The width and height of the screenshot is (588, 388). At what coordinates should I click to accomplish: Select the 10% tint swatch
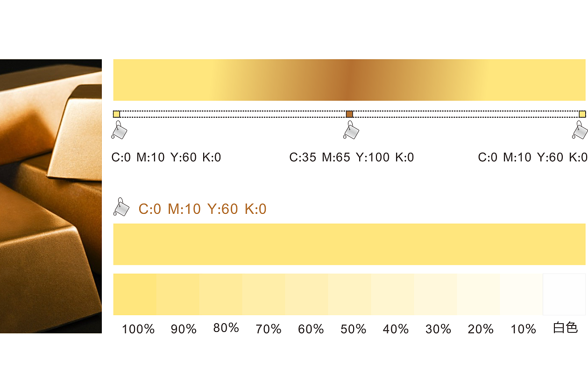coord(521,294)
